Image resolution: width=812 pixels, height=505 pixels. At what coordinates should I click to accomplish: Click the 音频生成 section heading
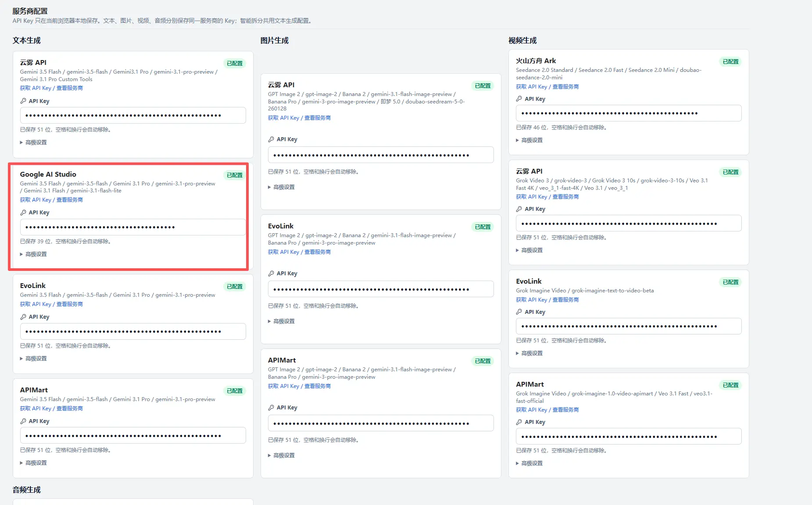[26, 490]
